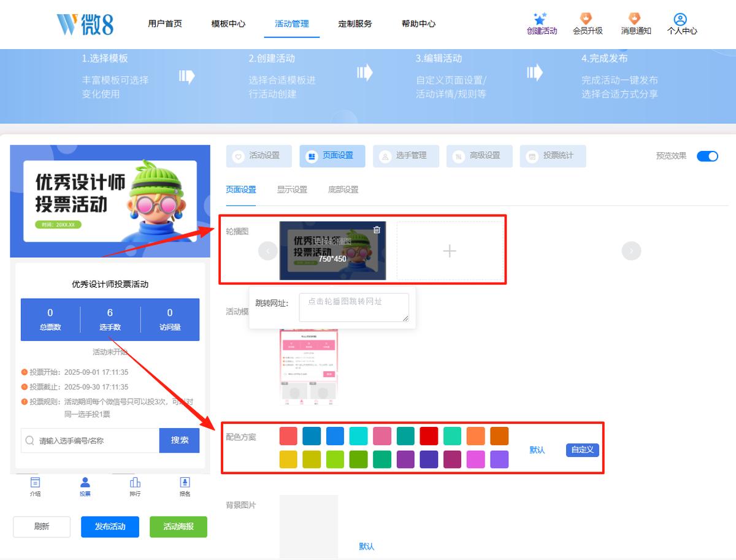Pick the lime green color swatch

point(335,459)
